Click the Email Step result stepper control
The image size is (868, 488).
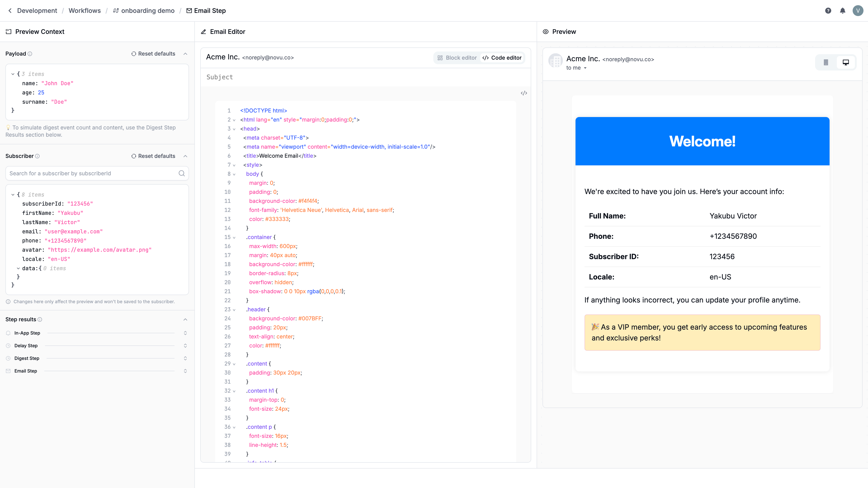point(186,371)
